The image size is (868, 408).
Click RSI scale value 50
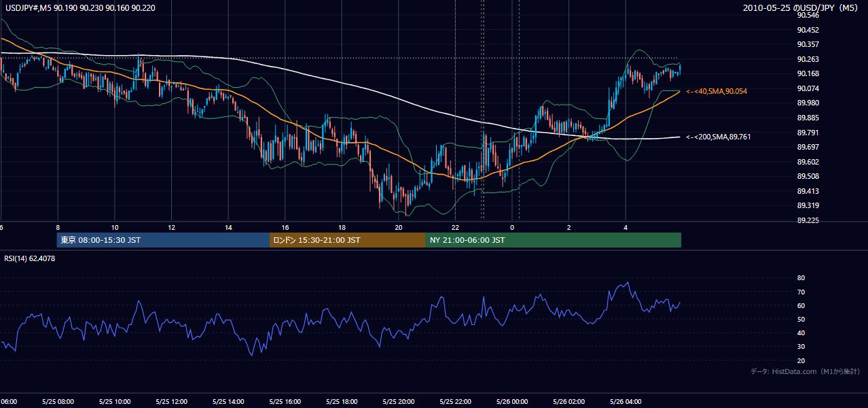801,319
